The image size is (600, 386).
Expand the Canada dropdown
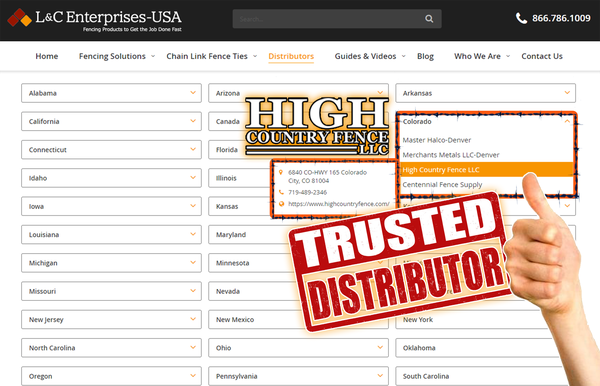pos(227,121)
